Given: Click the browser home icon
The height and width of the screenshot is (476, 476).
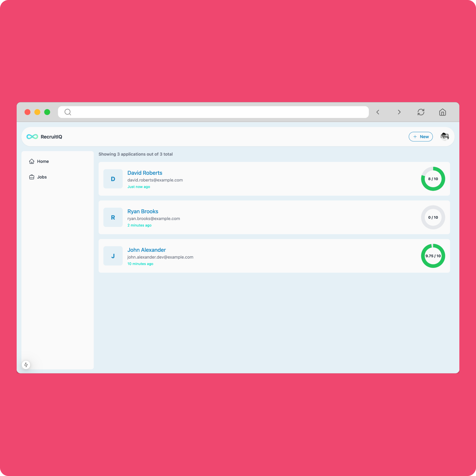Looking at the screenshot, I should point(443,112).
